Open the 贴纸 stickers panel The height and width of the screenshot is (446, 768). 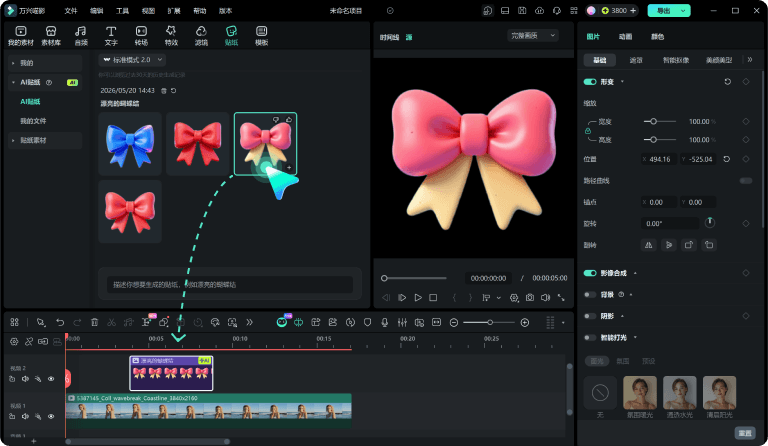[231, 36]
